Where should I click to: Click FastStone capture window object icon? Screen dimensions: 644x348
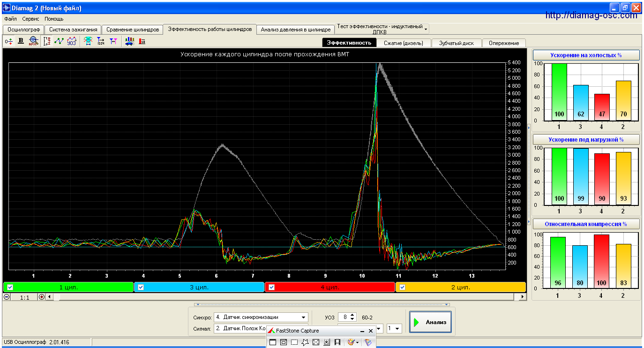click(284, 342)
